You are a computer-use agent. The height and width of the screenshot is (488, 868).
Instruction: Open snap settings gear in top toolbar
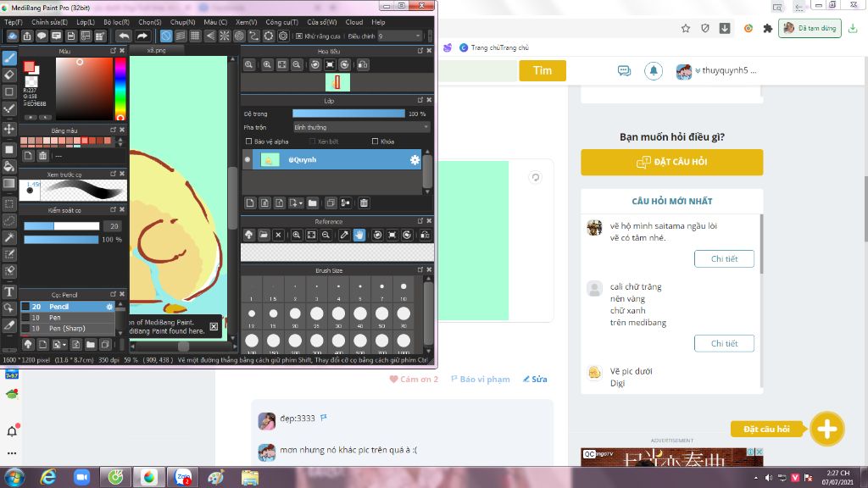click(283, 36)
